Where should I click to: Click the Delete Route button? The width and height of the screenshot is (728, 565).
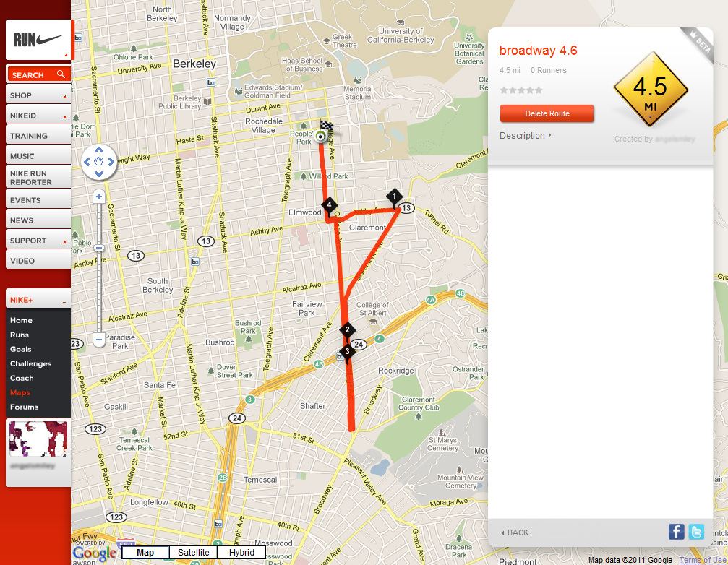tap(547, 113)
